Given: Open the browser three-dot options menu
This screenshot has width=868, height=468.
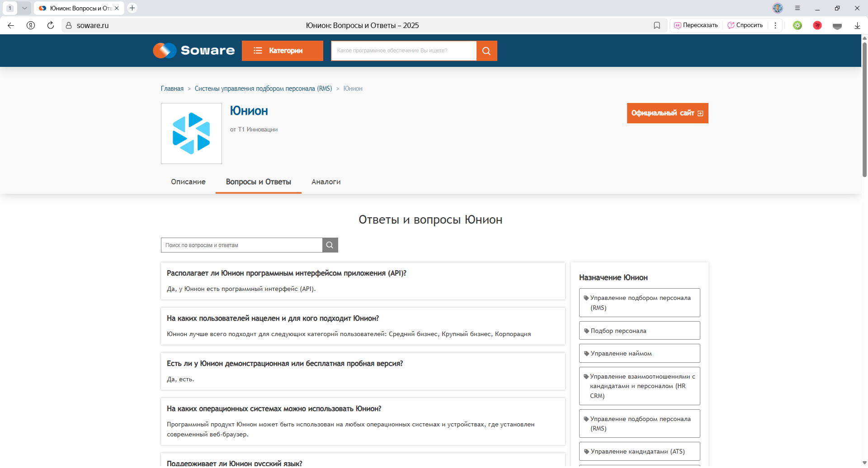Looking at the screenshot, I should [x=775, y=25].
